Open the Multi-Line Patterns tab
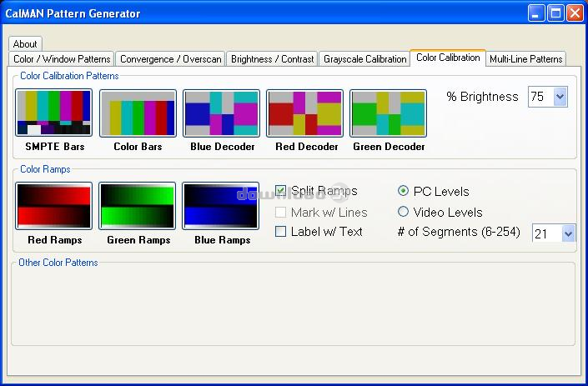 [525, 59]
